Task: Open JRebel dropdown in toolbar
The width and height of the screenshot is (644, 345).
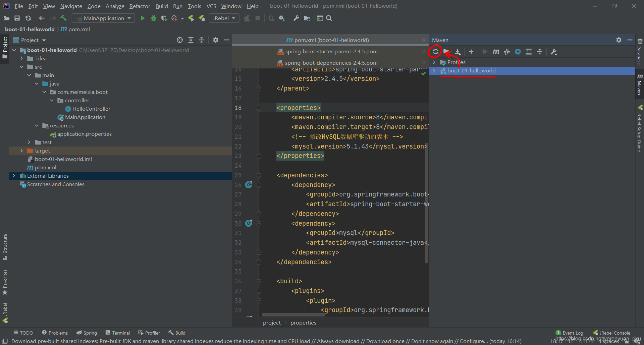Action: 224,18
